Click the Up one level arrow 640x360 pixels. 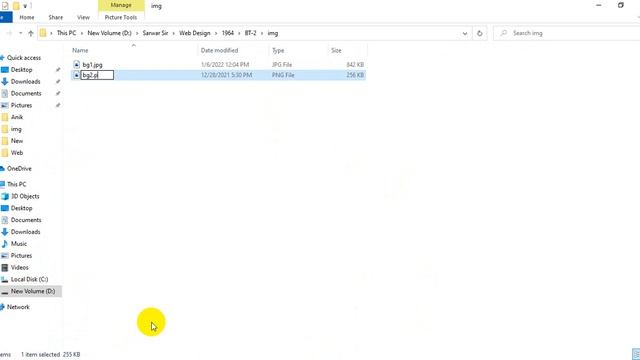pyautogui.click(x=31, y=33)
